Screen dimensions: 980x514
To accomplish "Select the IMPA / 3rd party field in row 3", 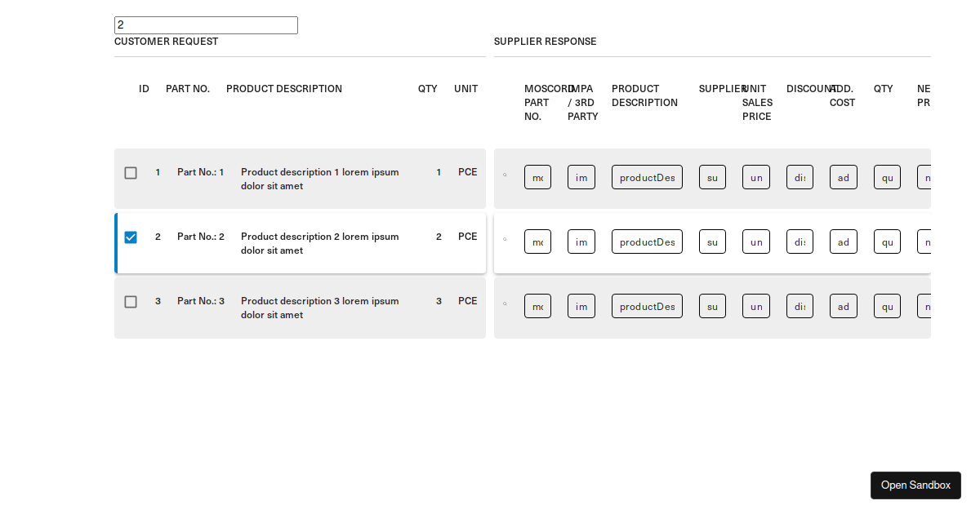I will click(581, 306).
